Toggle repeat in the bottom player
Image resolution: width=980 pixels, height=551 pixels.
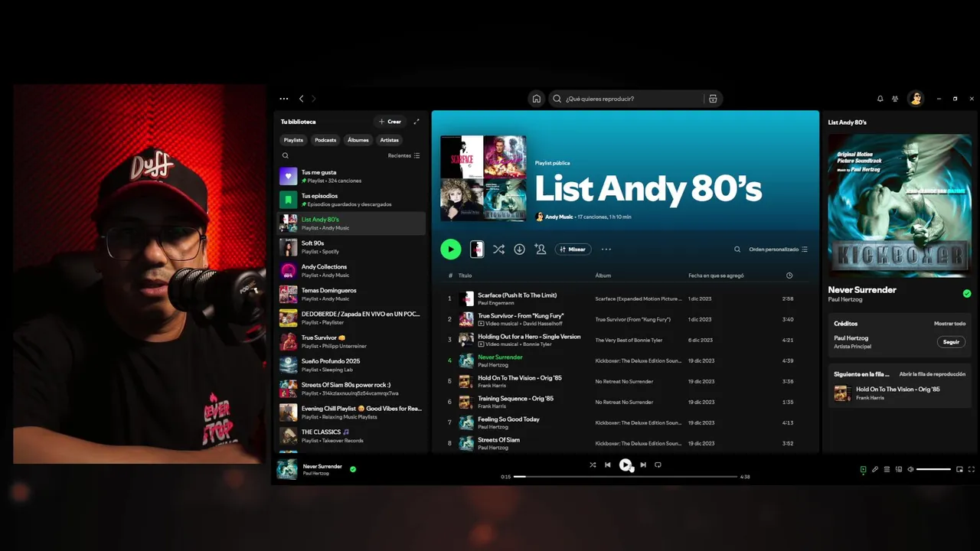658,465
